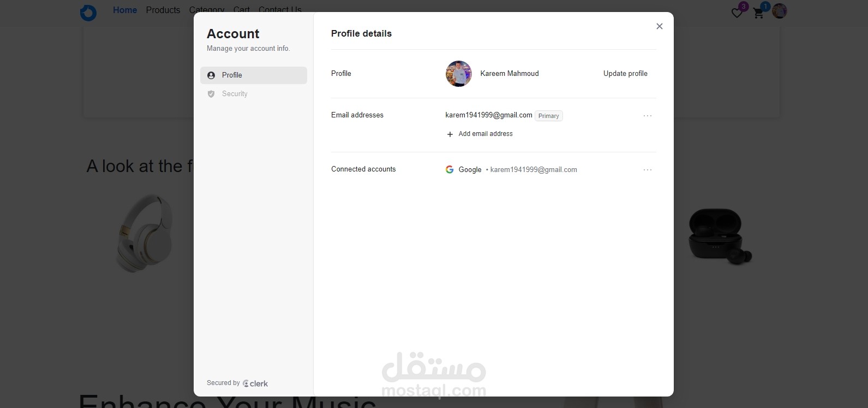
Task: Click the site logo icon
Action: [x=88, y=12]
